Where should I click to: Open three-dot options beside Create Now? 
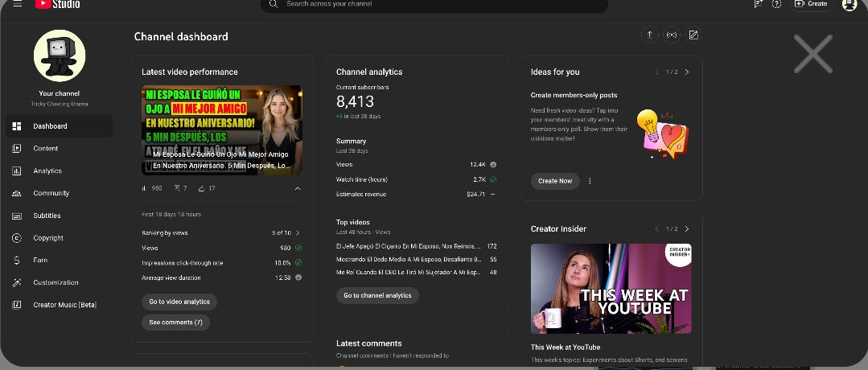coord(590,181)
